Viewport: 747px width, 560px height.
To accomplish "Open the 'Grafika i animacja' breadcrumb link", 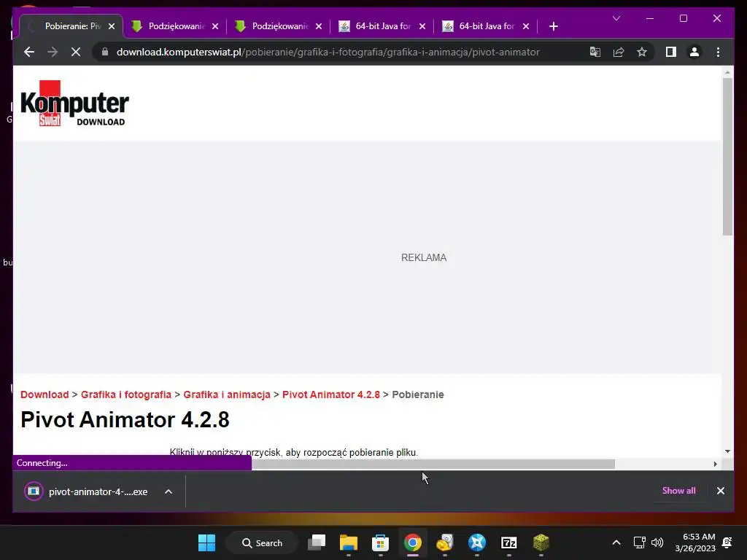I will pos(227,394).
